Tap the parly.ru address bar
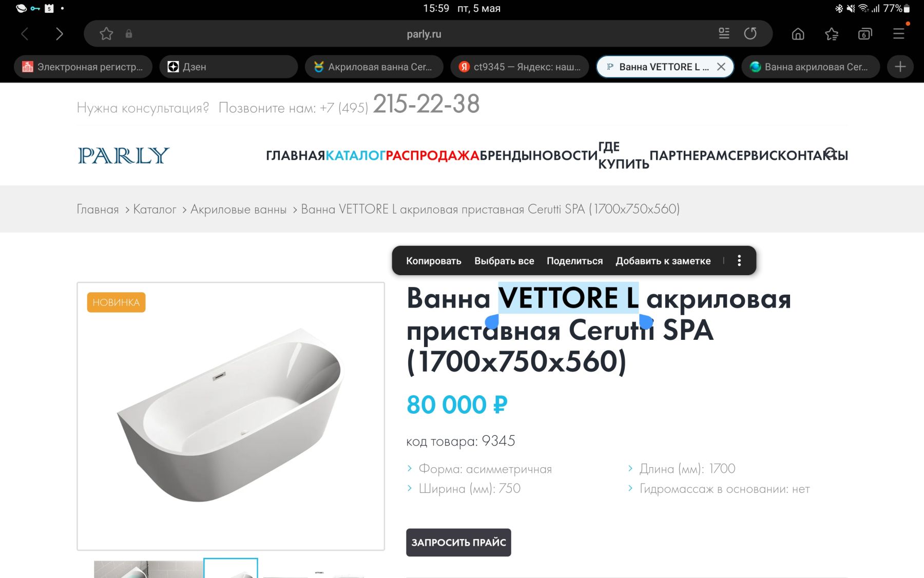Screen dimensions: 924x578 click(424, 34)
